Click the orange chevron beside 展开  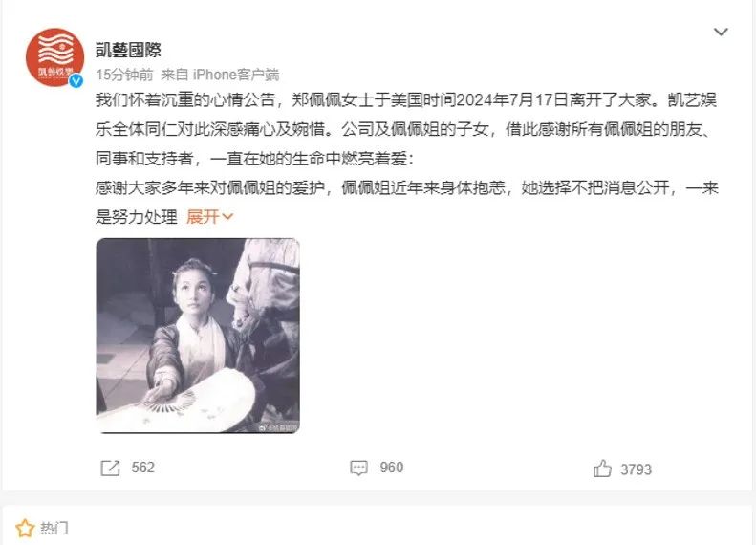click(227, 217)
